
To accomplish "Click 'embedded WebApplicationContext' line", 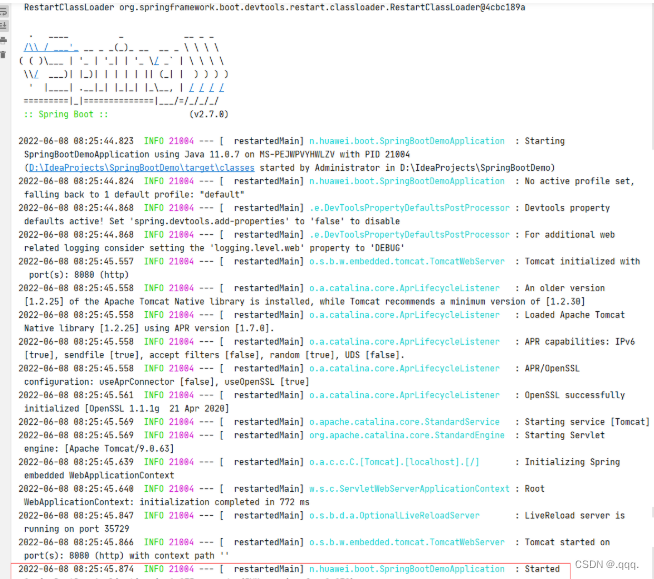I will point(99,475).
